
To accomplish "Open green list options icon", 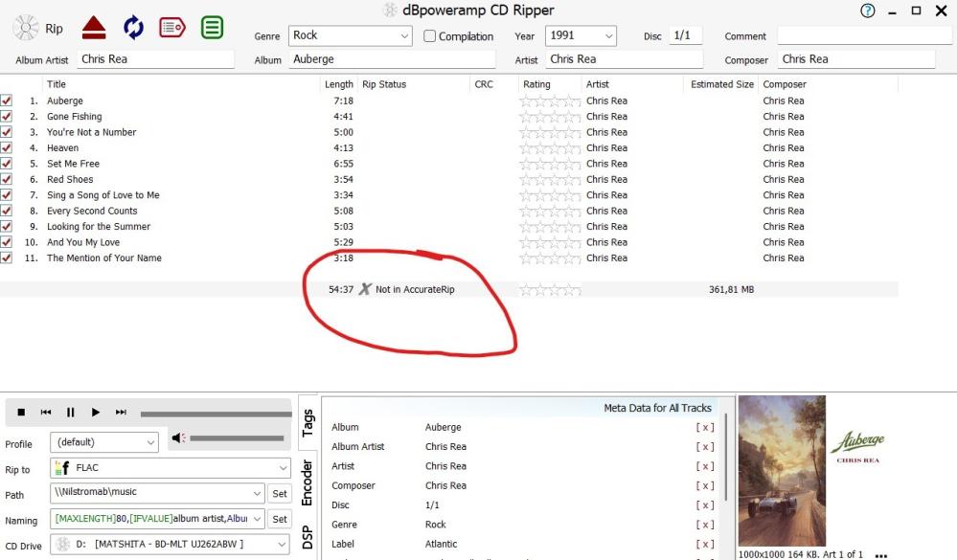I will pyautogui.click(x=212, y=28).
